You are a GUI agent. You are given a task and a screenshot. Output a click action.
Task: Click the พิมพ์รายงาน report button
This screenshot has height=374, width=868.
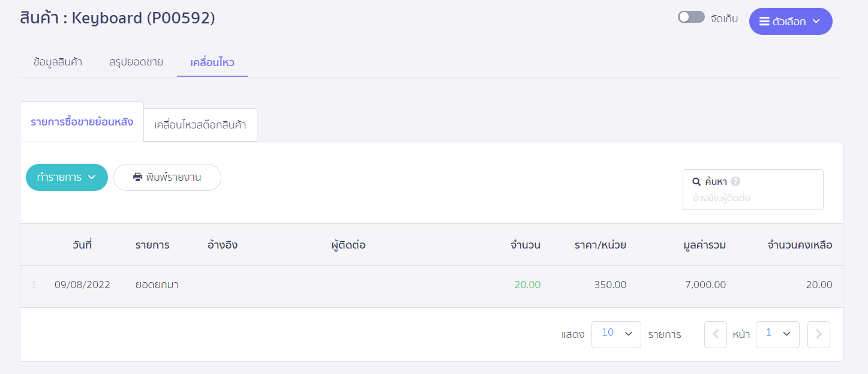[167, 177]
